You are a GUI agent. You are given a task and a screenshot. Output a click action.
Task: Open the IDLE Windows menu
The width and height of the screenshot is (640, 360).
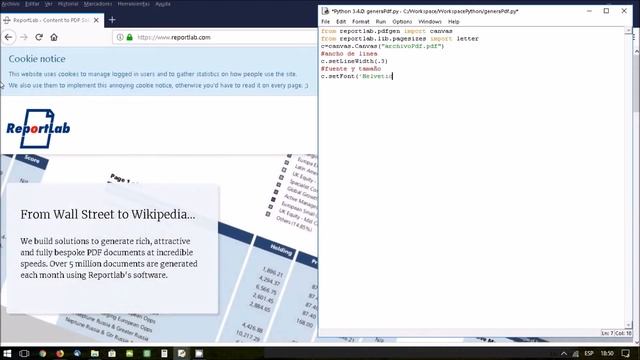coord(430,22)
